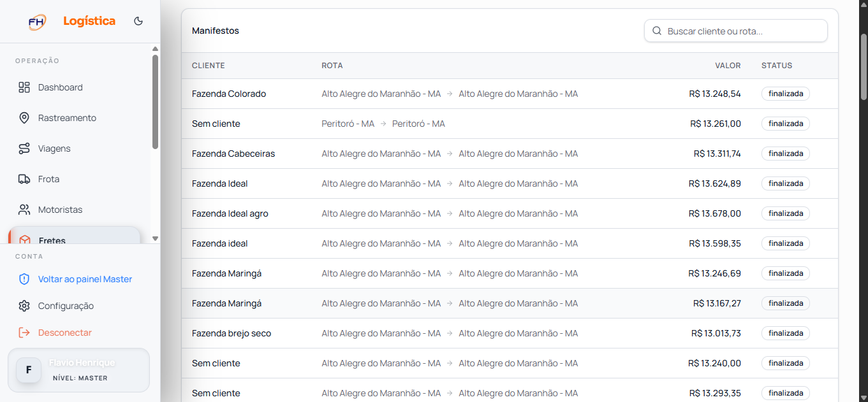Open the Viagens menu item
Viewport: 868px width, 402px height.
pyautogui.click(x=80, y=148)
